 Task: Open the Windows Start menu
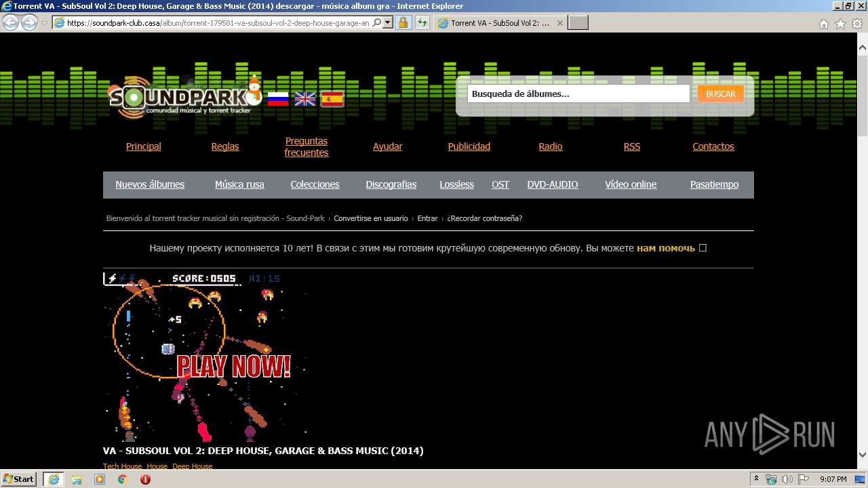(x=19, y=479)
